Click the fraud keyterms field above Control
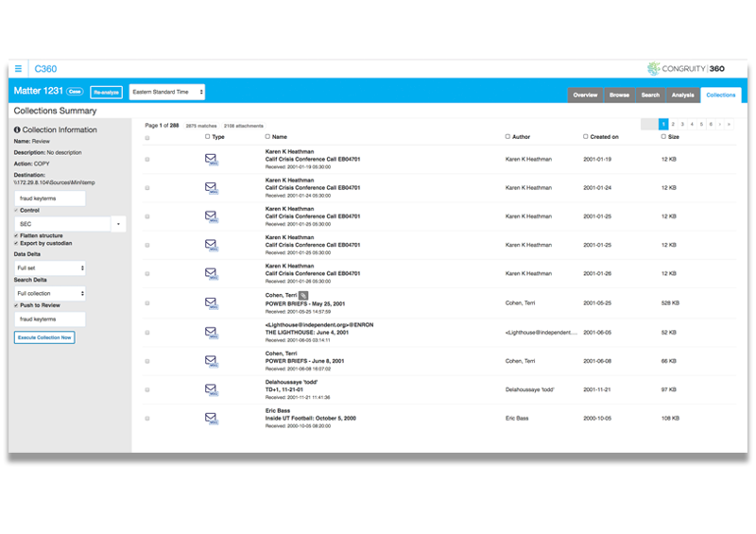The width and height of the screenshot is (756, 534). click(50, 198)
